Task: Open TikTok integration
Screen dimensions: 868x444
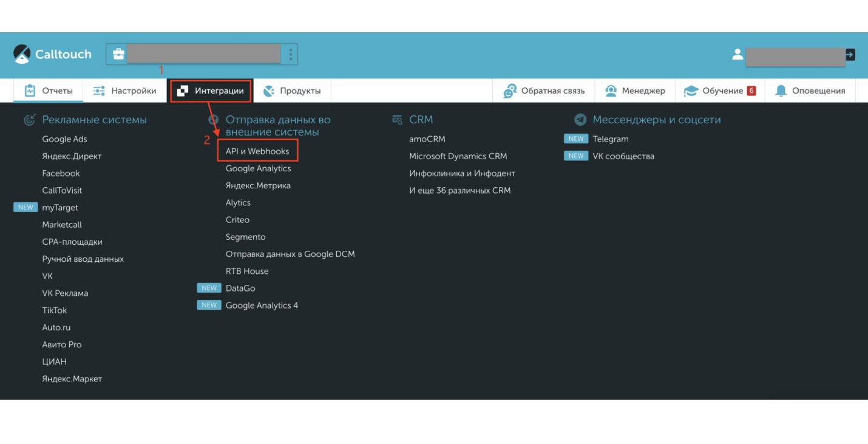Action: pos(55,310)
